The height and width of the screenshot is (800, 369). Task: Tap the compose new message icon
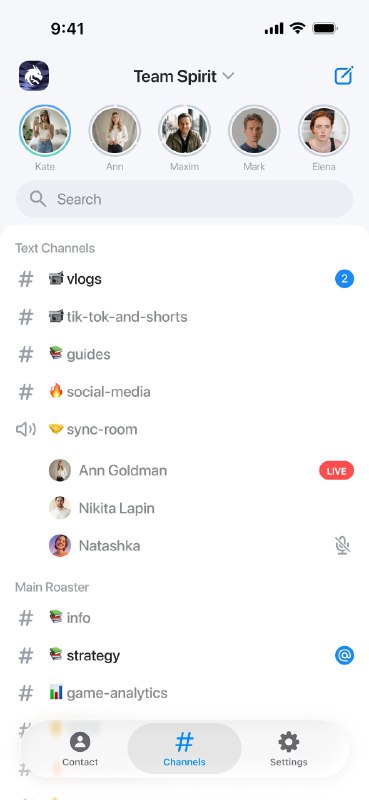click(344, 76)
